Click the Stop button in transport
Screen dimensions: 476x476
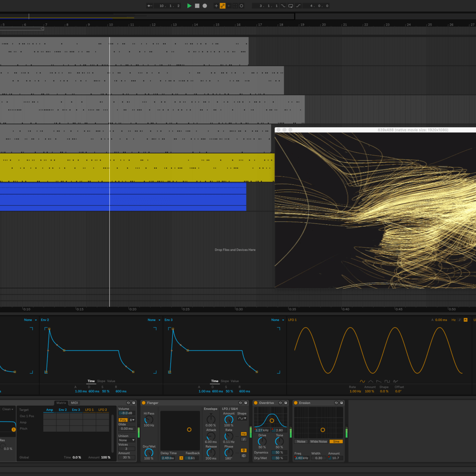pos(197,6)
